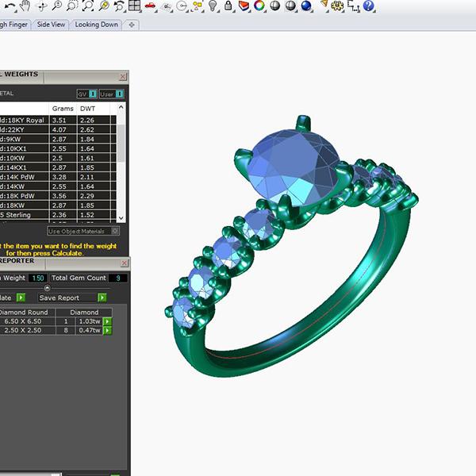This screenshot has height=476, width=476.
Task: Select the 18KY Royal metal row
Action: click(58, 121)
